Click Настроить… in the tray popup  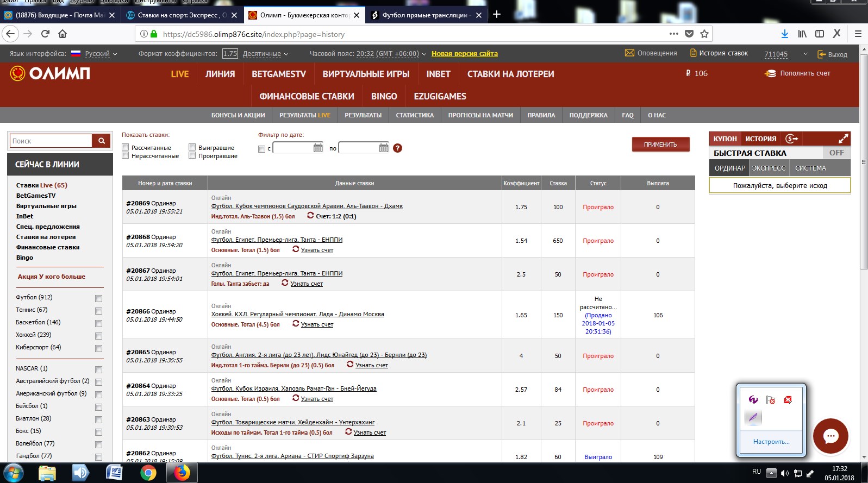click(771, 442)
